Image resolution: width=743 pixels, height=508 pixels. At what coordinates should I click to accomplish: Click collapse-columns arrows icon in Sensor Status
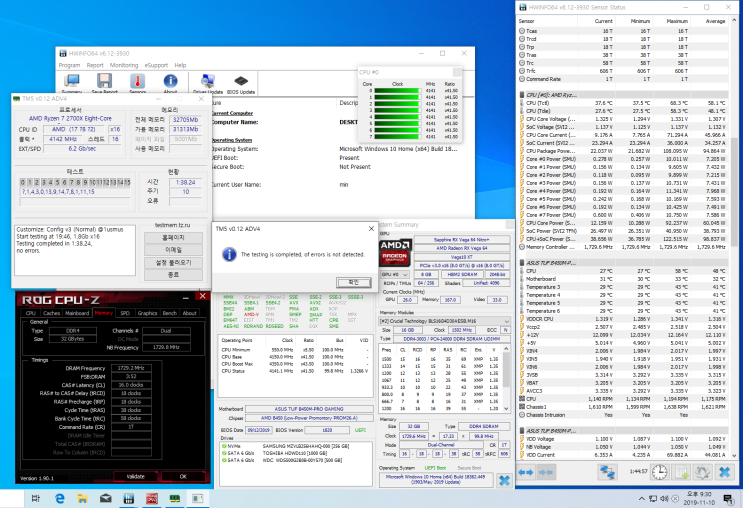(546, 472)
